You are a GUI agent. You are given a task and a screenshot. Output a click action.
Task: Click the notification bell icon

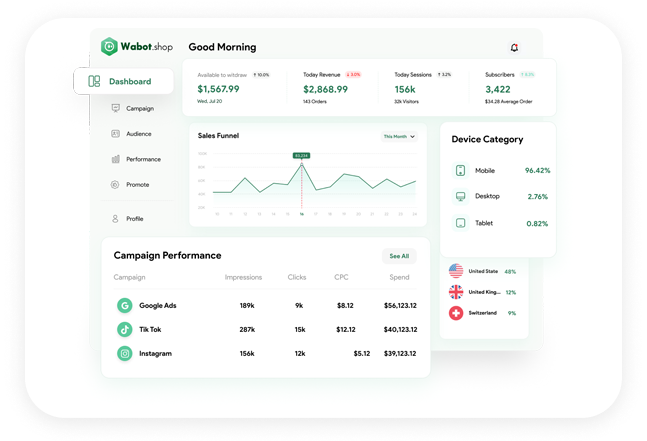coord(515,47)
